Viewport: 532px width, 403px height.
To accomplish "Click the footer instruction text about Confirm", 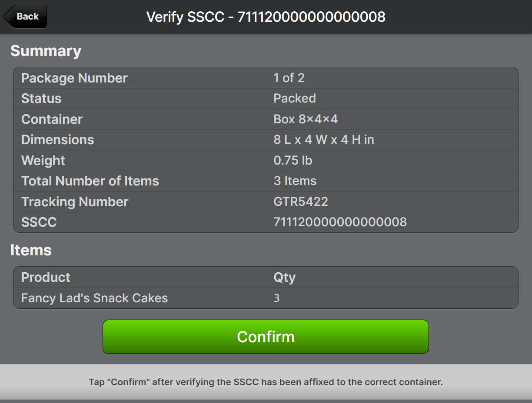I will 266,382.
